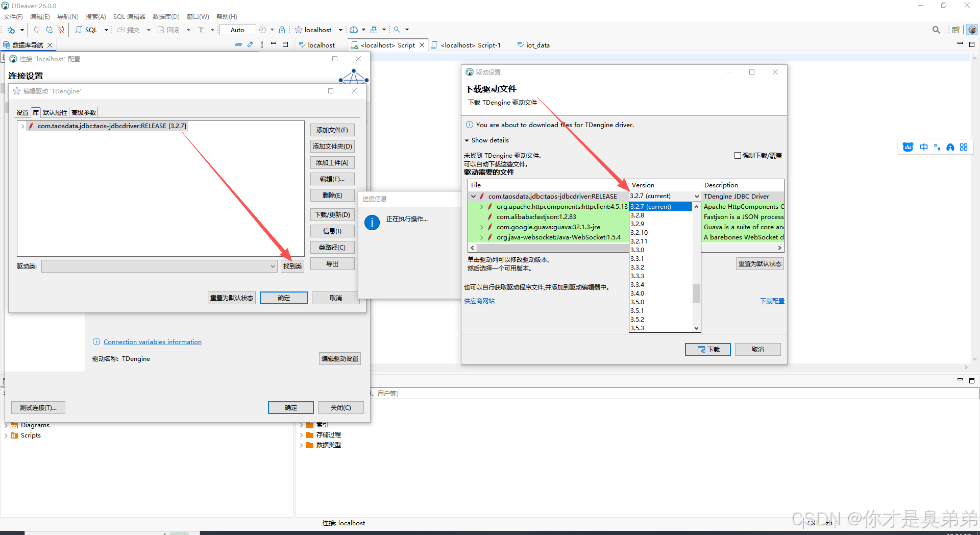
Task: Switch to the 默认属性 tab
Action: tap(55, 112)
